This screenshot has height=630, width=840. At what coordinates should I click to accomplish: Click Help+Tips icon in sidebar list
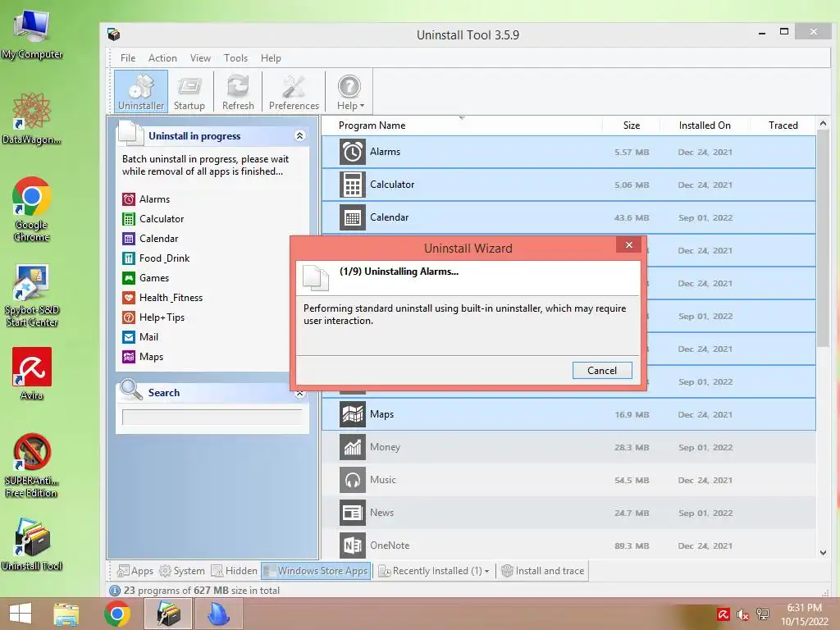(x=129, y=317)
